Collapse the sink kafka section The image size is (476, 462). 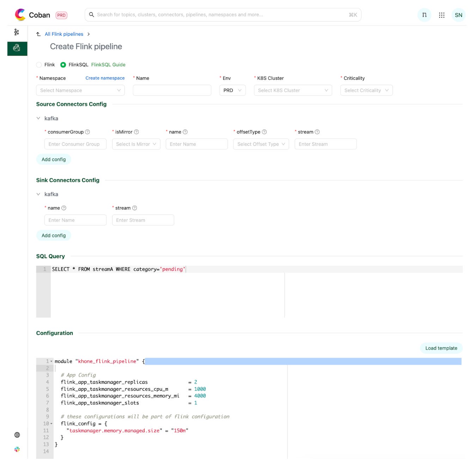pyautogui.click(x=38, y=194)
